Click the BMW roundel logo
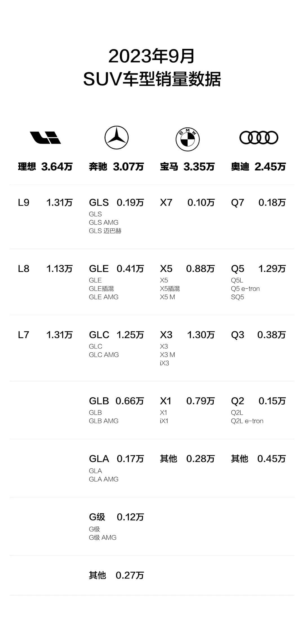The image size is (304, 644). [x=187, y=139]
